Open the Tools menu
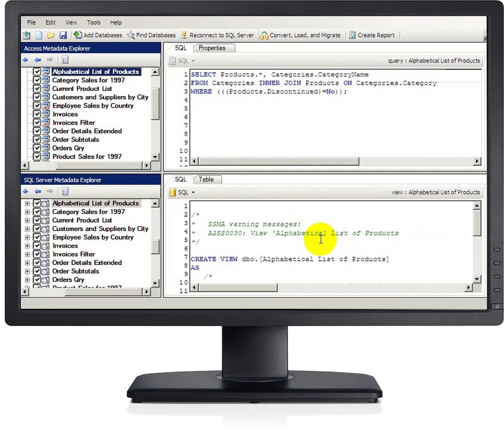Image resolution: width=504 pixels, height=436 pixels. [93, 22]
